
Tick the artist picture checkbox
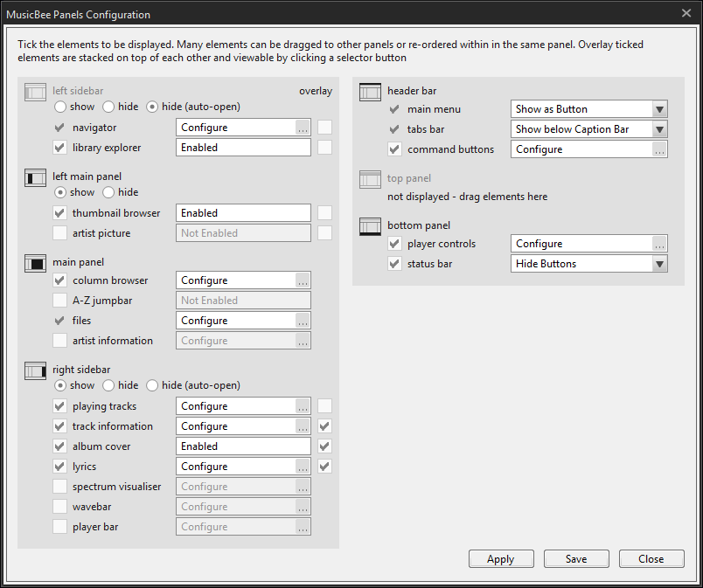coord(59,233)
